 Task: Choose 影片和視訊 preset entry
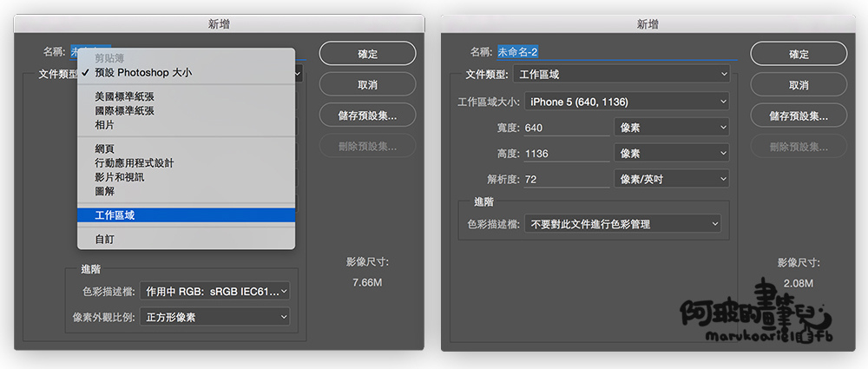point(120,177)
